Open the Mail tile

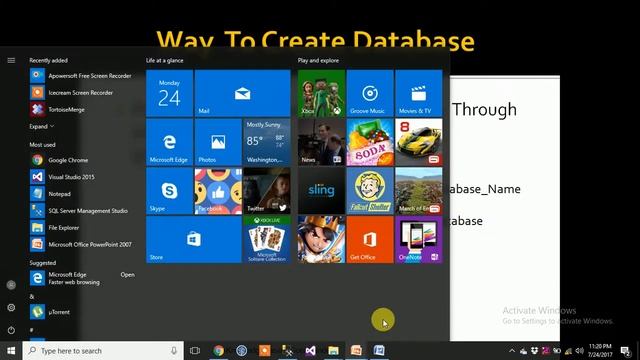coord(242,93)
